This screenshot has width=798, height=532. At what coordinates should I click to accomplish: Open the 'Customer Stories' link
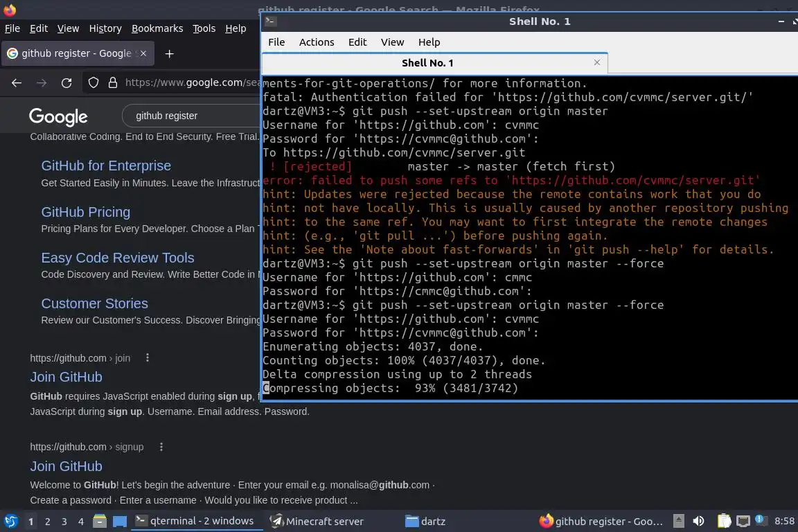point(95,303)
